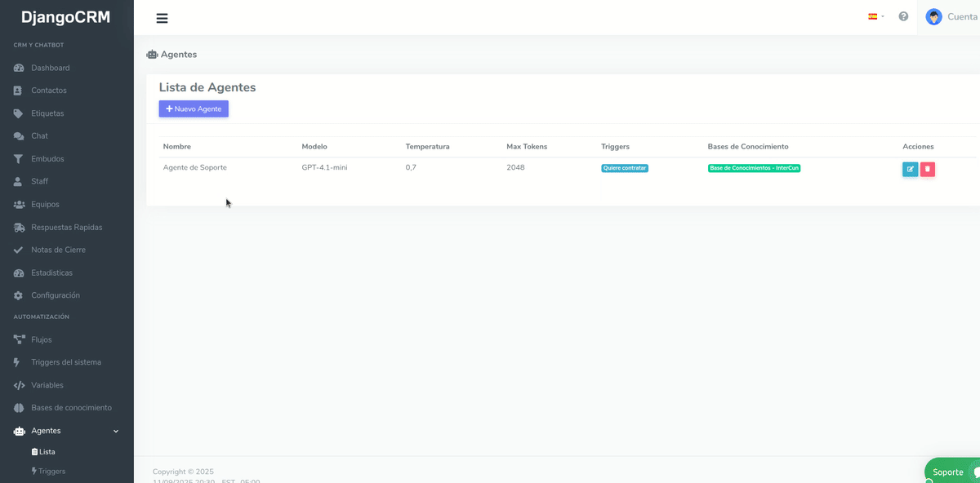This screenshot has width=980, height=483.
Task: Select Lista submenu item
Action: [43, 452]
